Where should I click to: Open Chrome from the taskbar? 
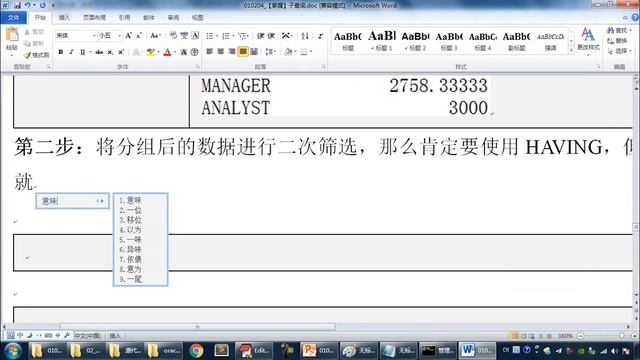point(196,350)
